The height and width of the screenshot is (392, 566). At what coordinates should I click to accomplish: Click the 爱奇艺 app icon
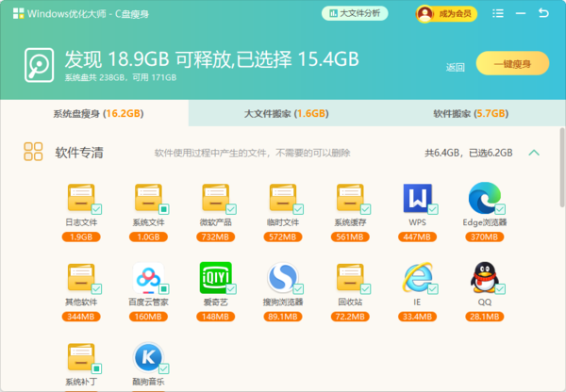(215, 278)
